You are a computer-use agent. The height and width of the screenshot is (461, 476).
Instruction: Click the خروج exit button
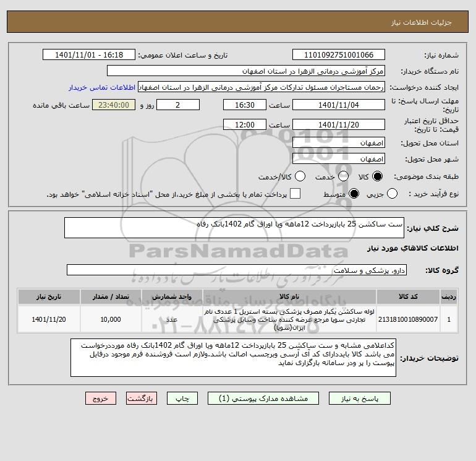point(101,399)
